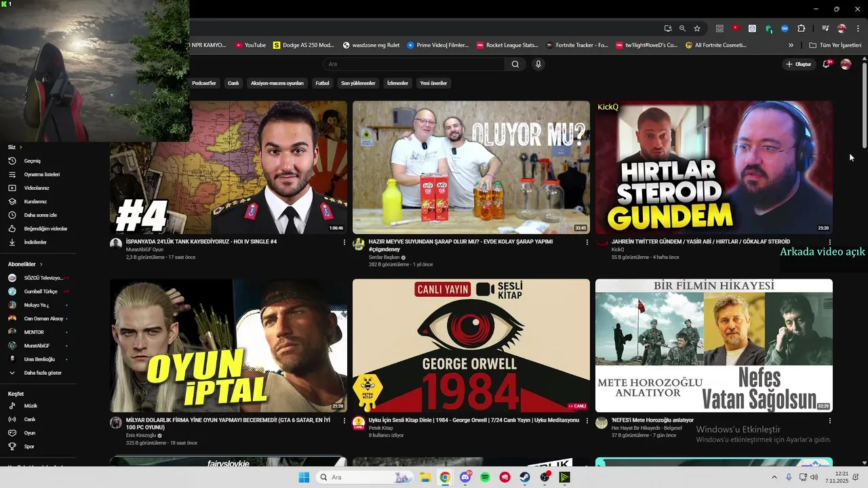868x488 pixels.
Task: Open the YouTube bookmark in bookmarks bar
Action: (250, 45)
